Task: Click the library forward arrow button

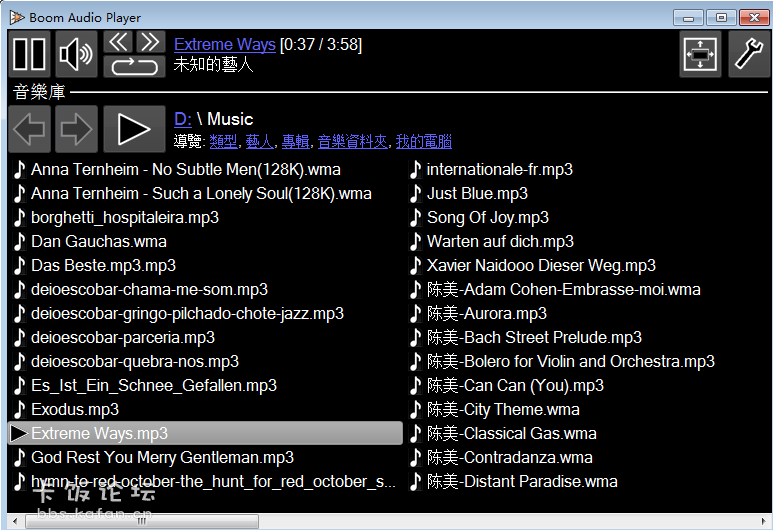Action: [77, 129]
